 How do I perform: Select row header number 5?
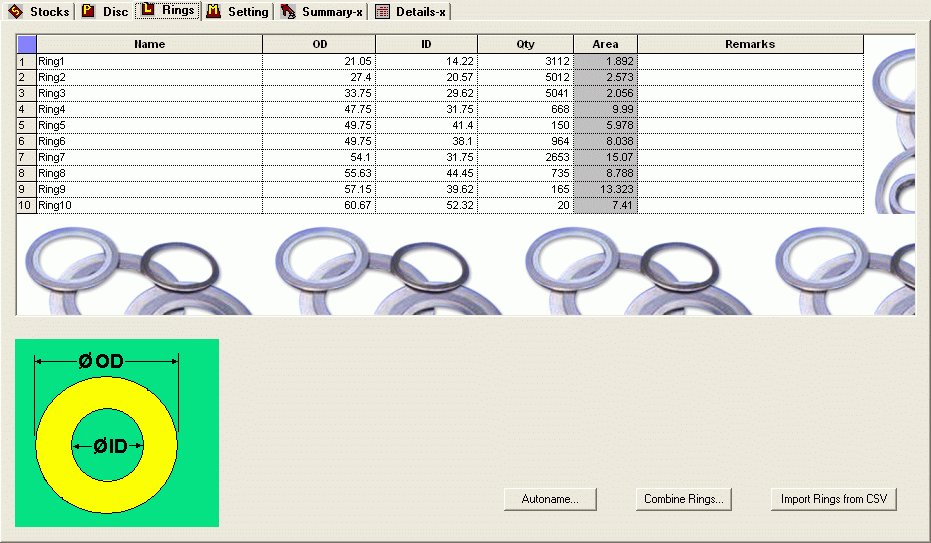pyautogui.click(x=27, y=126)
